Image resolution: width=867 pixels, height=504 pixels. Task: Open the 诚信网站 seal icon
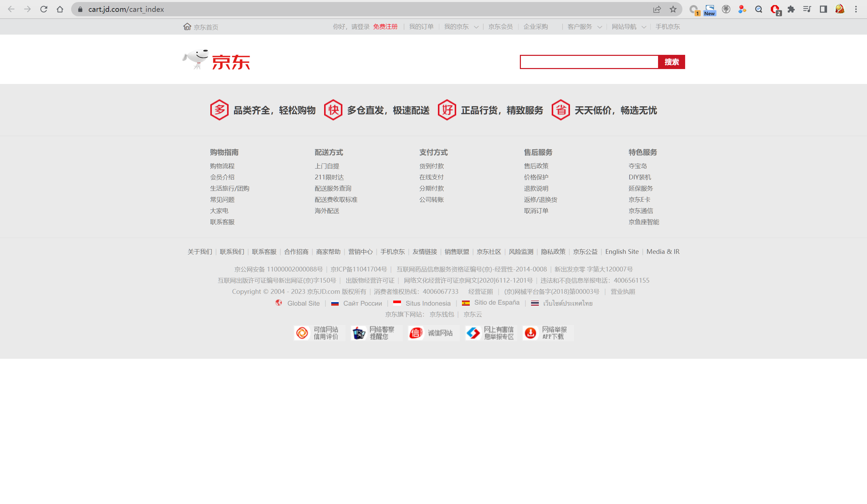416,332
